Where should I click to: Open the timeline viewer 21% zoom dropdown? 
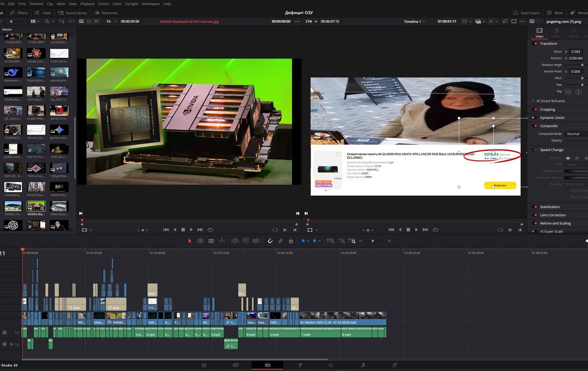click(312, 22)
